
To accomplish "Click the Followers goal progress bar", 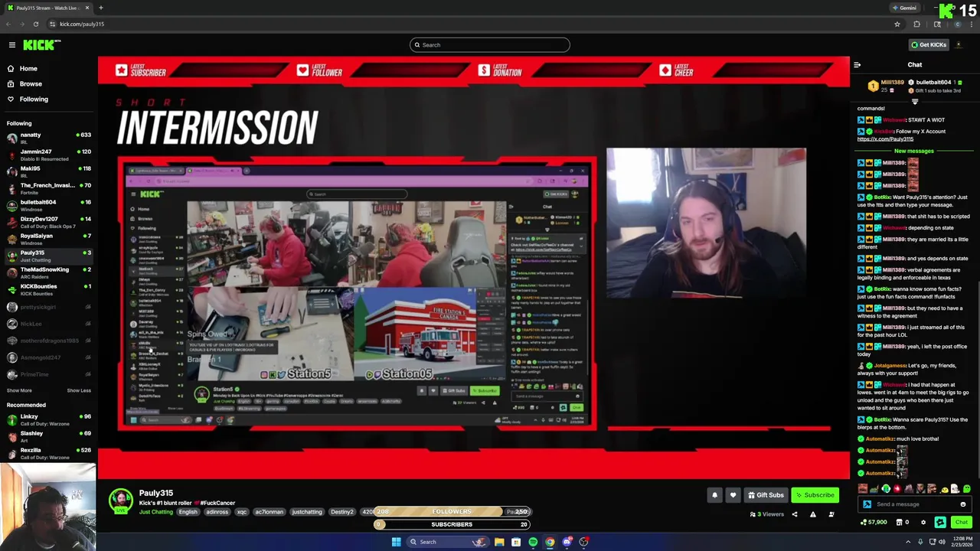I will click(452, 511).
